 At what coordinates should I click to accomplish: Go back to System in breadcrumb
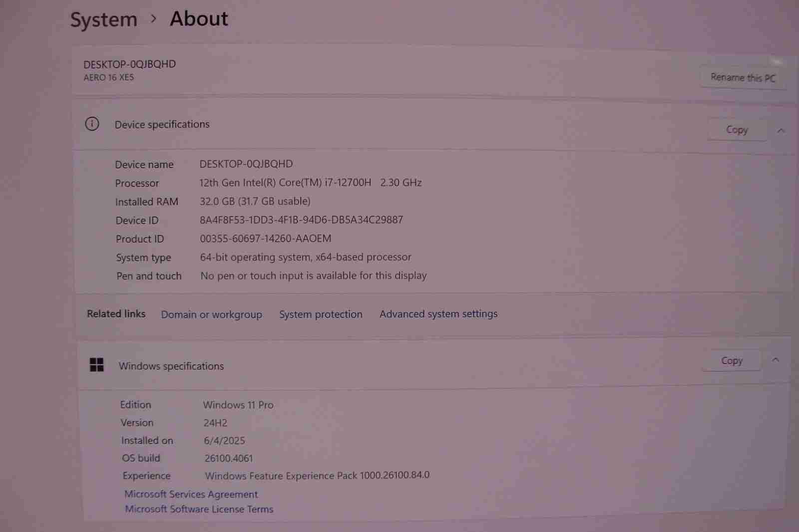[x=103, y=20]
